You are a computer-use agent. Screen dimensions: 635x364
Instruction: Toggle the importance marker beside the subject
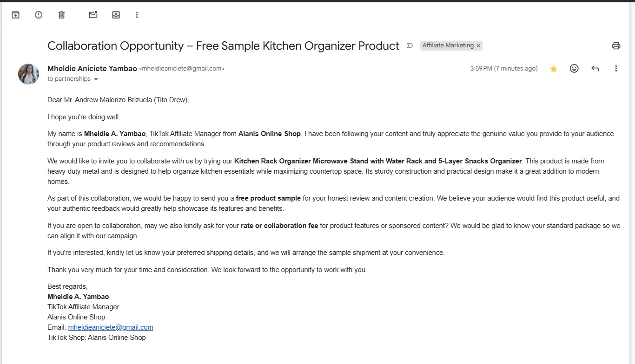tap(410, 45)
